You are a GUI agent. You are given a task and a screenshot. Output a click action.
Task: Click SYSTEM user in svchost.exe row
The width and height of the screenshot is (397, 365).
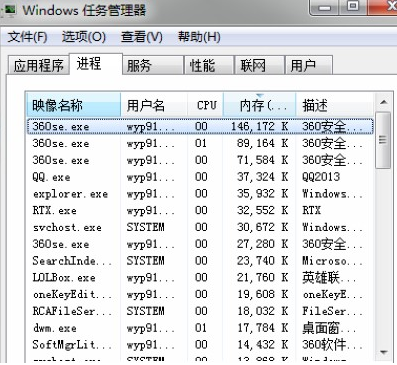[145, 227]
